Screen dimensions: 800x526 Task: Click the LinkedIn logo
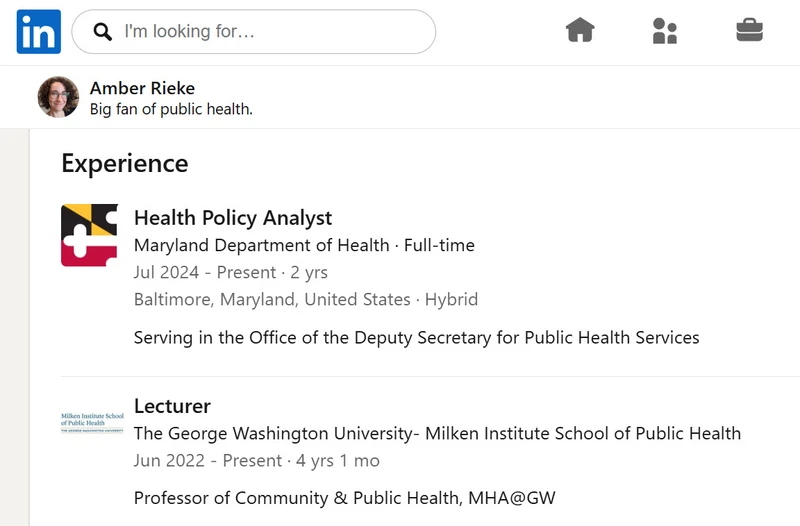39,32
